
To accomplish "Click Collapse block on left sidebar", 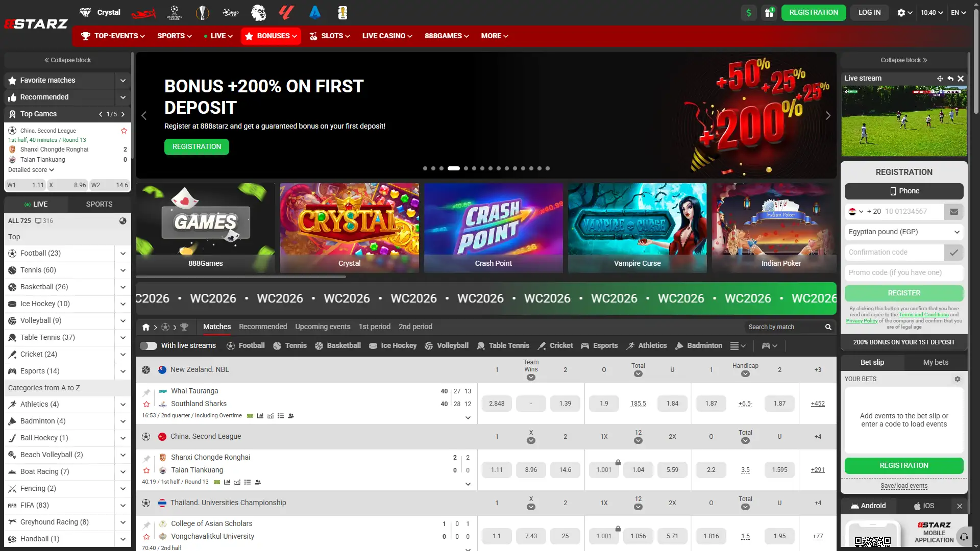I will pos(67,60).
